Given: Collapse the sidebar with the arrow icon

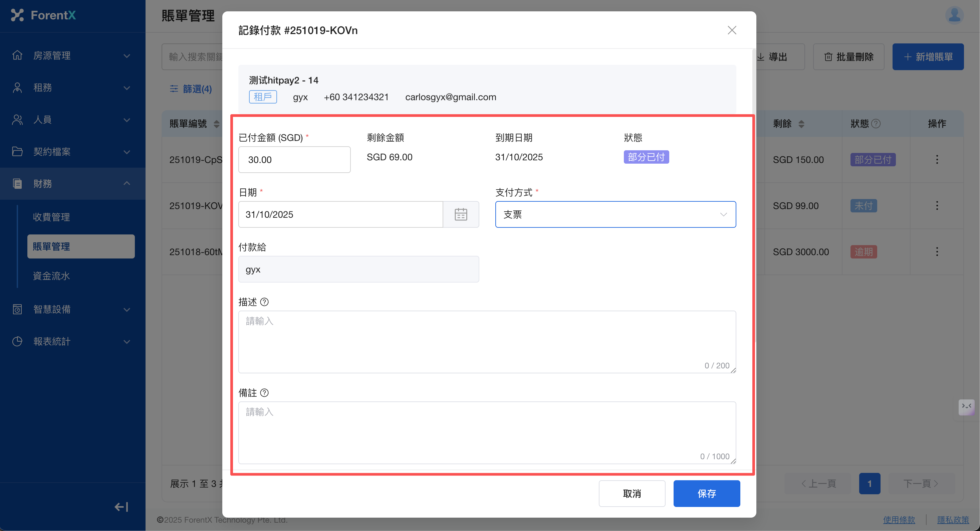Looking at the screenshot, I should point(121,507).
